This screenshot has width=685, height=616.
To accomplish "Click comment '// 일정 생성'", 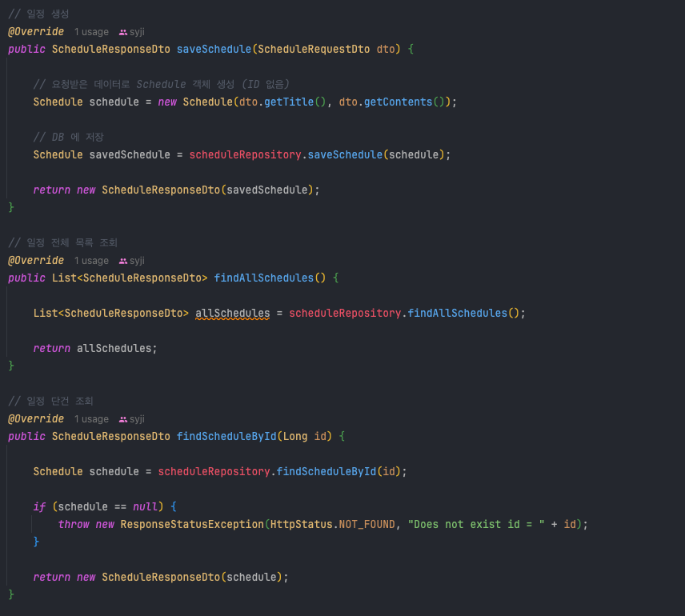I will pos(38,14).
